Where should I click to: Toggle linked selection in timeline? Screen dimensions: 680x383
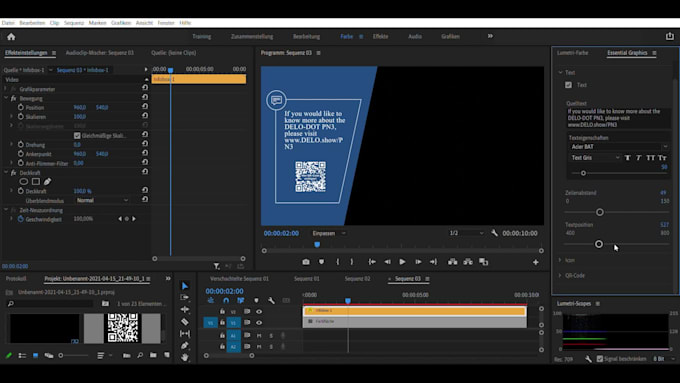pyautogui.click(x=241, y=300)
